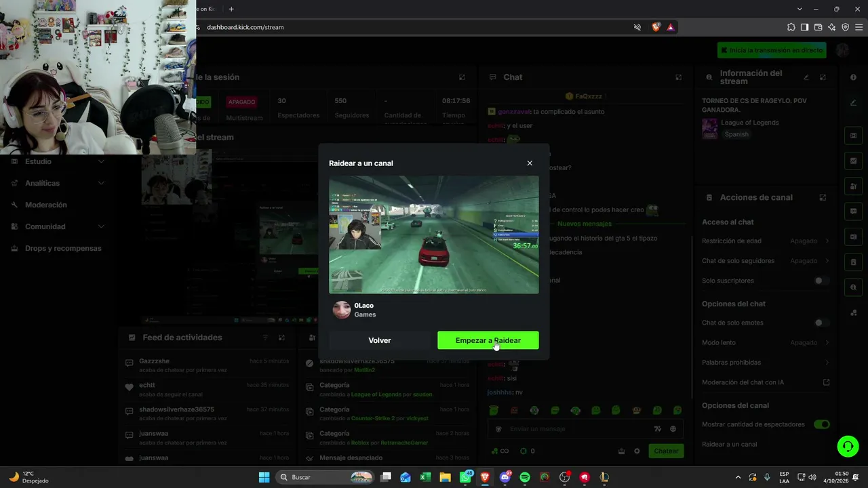Toggle the Chat de solo emotes switch
Viewport: 868px width, 488px height.
(821, 323)
